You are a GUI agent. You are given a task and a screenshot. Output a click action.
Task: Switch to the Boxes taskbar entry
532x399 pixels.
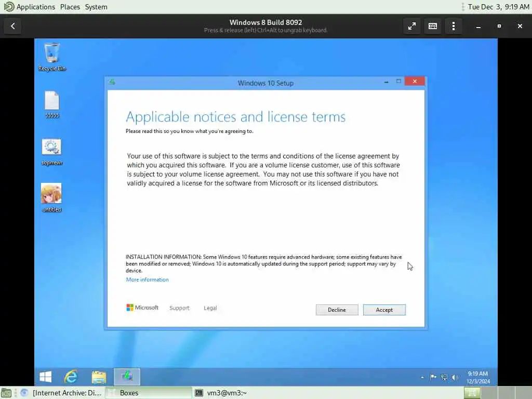[149, 393]
